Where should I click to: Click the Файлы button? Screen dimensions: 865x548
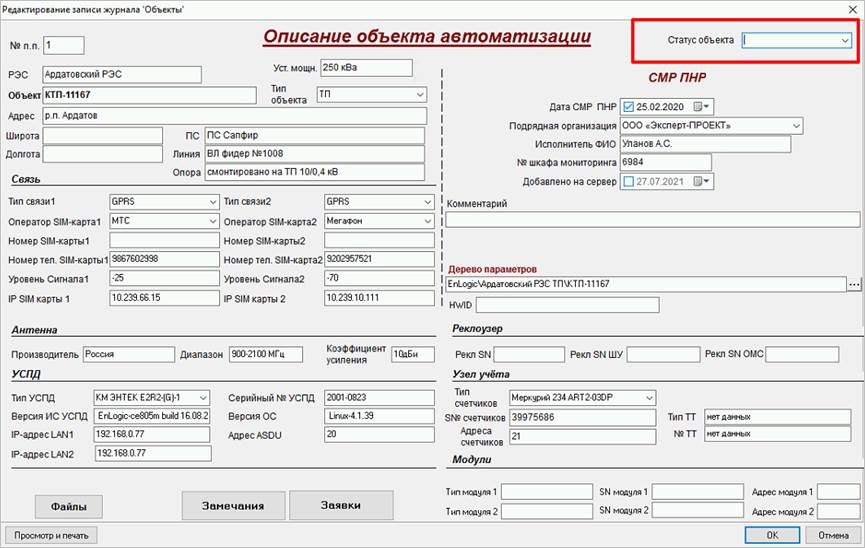point(68,506)
